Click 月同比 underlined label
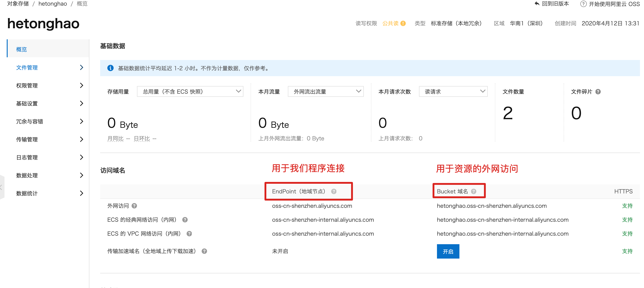This screenshot has height=288, width=644. (115, 138)
